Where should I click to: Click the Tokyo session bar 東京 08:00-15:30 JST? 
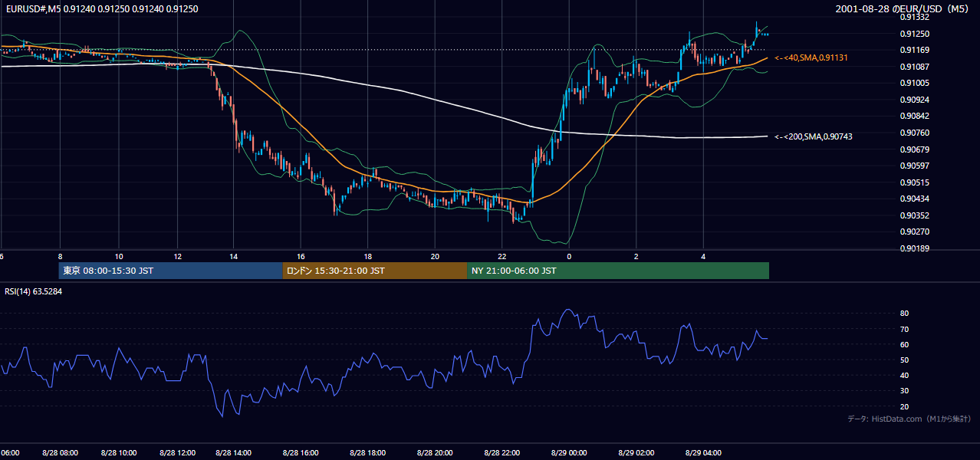pos(171,271)
